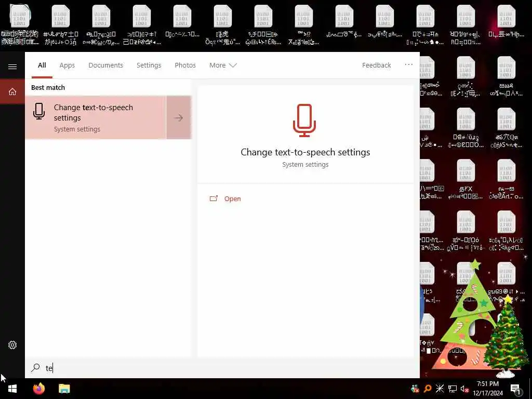Click the Feedback button

point(376,65)
